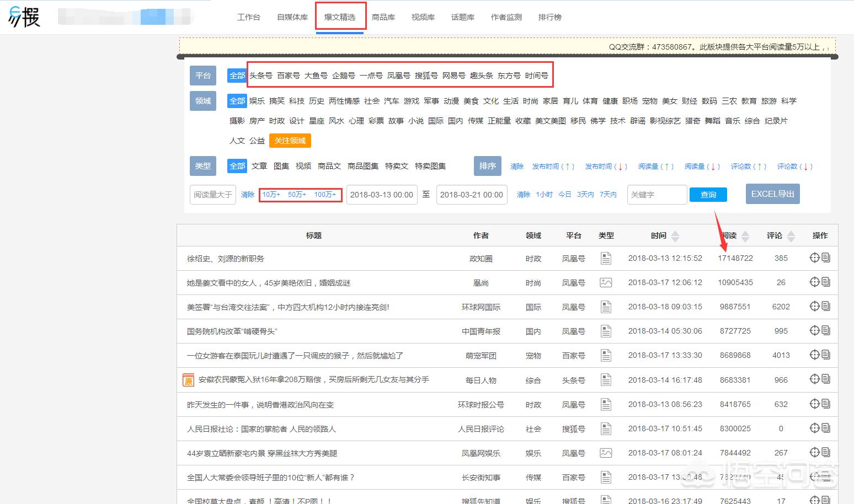Click crosshair icon in 徐绍史、刘源的新职务 row
854x504 pixels.
coord(814,258)
